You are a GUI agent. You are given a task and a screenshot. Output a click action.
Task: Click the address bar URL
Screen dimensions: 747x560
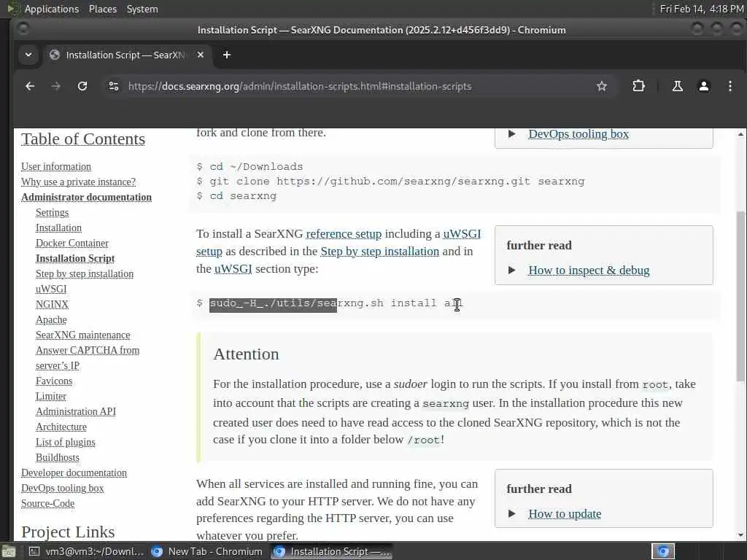[300, 86]
